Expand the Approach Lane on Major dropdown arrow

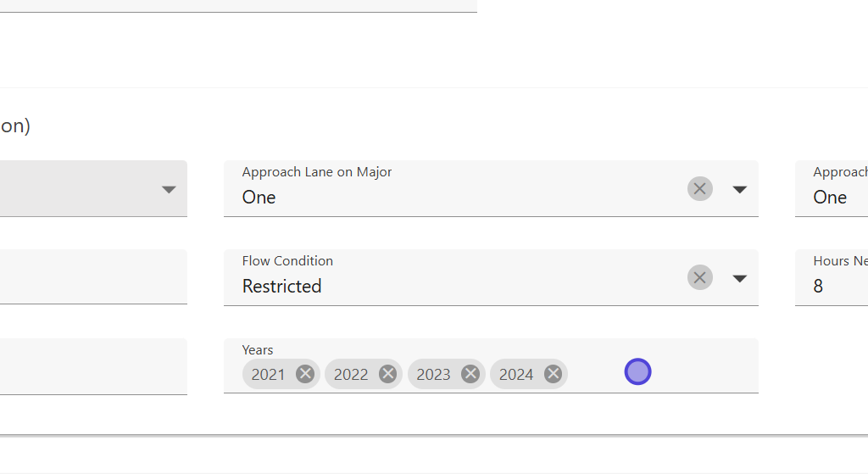[739, 189]
